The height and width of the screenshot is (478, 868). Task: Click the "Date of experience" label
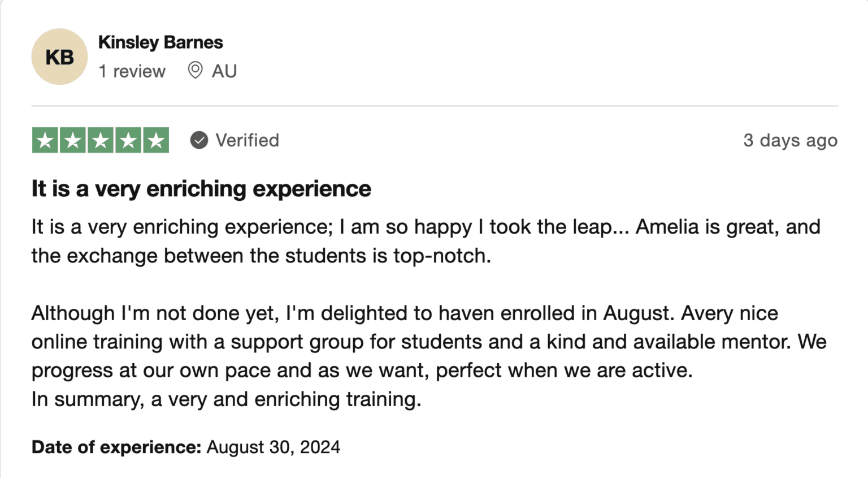pos(116,447)
